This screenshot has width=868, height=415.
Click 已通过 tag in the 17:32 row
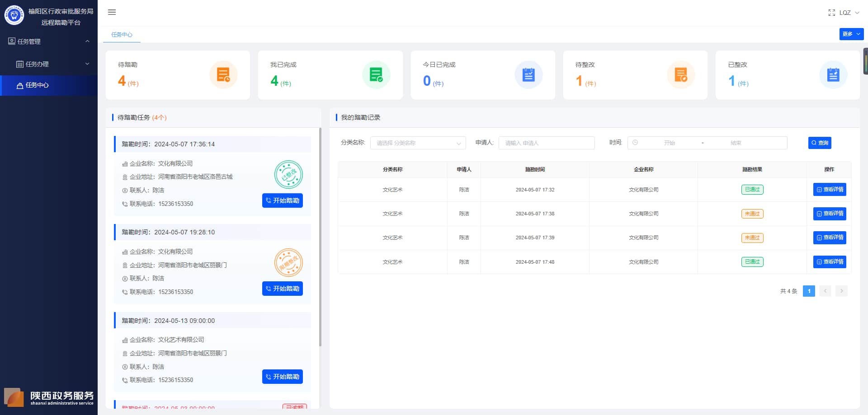coord(752,190)
